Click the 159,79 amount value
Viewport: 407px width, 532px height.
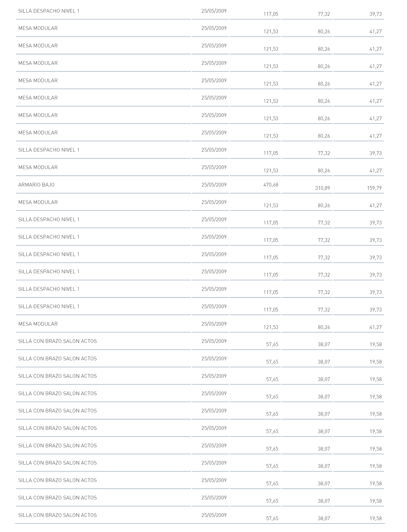pos(374,188)
